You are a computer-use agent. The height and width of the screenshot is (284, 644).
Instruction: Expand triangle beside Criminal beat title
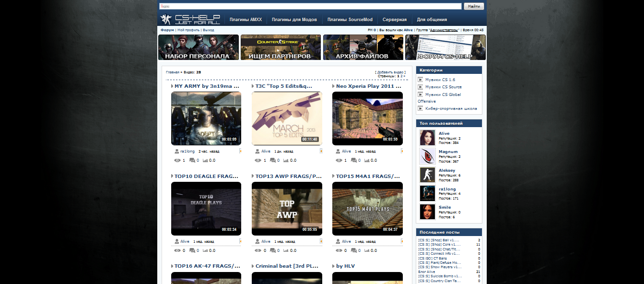[253, 266]
